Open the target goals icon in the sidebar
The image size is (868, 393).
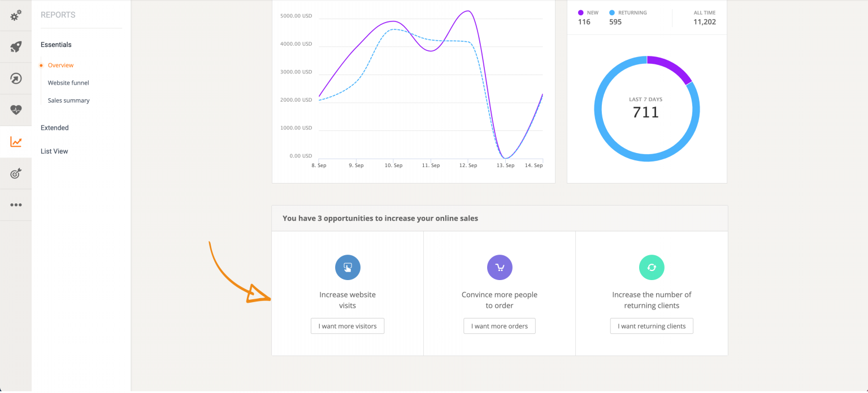coord(15,173)
